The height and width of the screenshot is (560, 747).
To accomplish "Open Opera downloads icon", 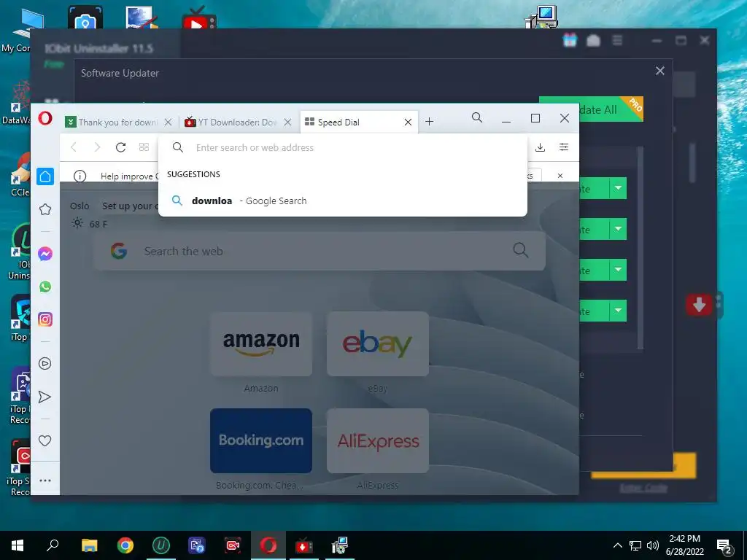I will 541,147.
